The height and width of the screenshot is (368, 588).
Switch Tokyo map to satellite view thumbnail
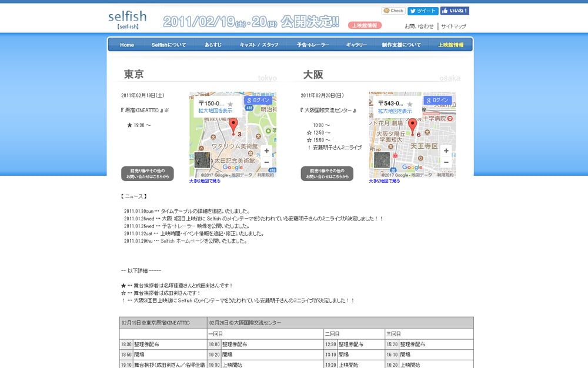[202, 160]
